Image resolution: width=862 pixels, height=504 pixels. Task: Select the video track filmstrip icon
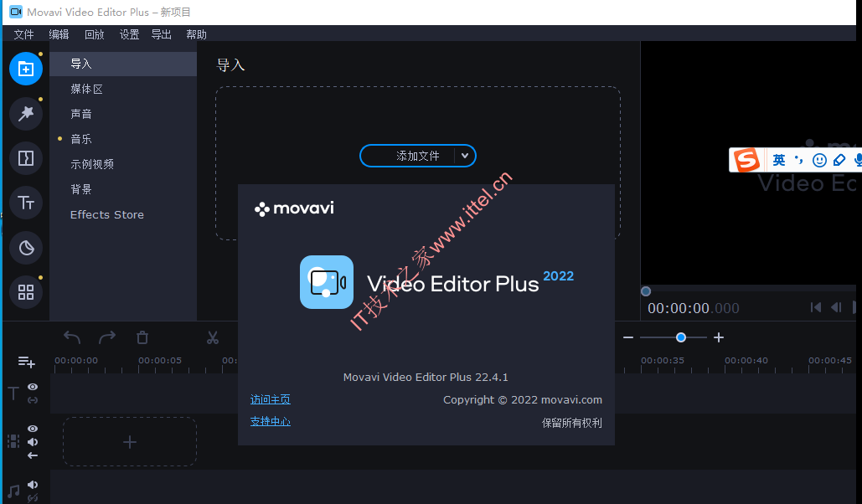tap(13, 441)
